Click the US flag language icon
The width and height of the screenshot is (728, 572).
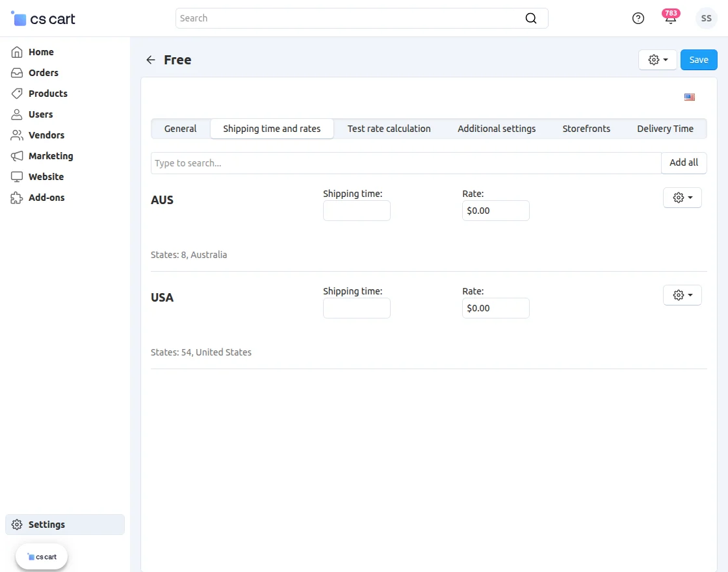coord(690,97)
